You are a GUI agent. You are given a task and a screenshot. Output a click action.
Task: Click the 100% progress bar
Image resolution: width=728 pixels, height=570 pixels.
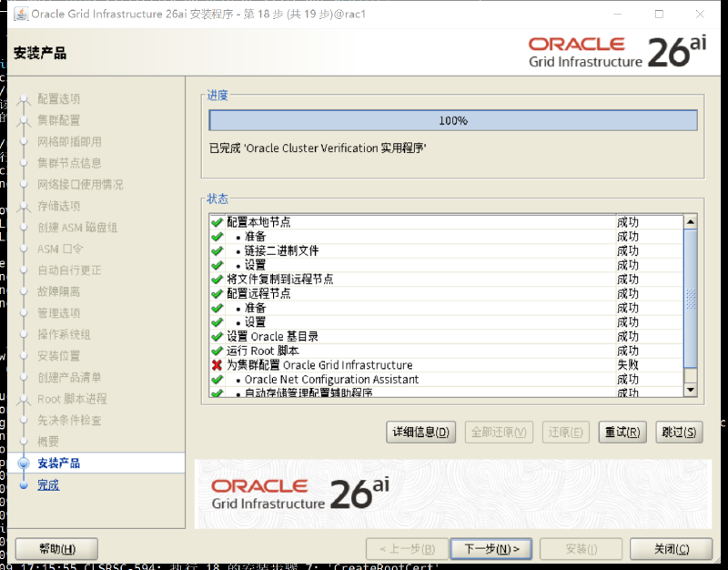[x=453, y=121]
